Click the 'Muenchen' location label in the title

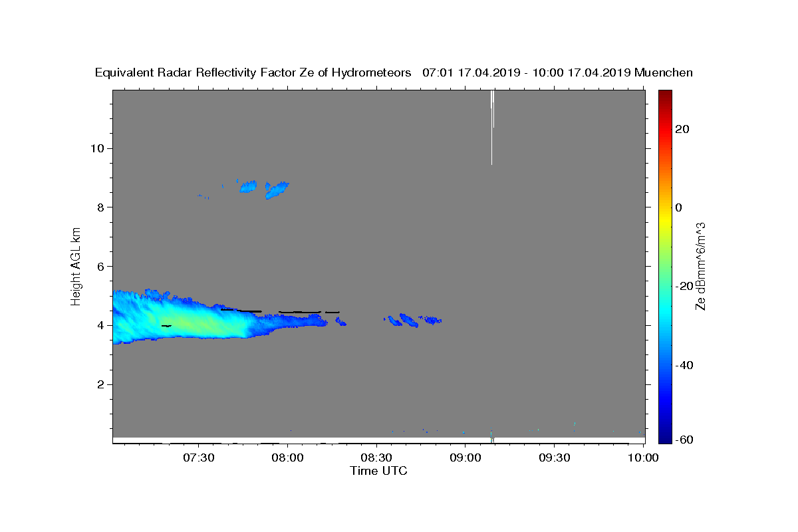click(x=664, y=72)
